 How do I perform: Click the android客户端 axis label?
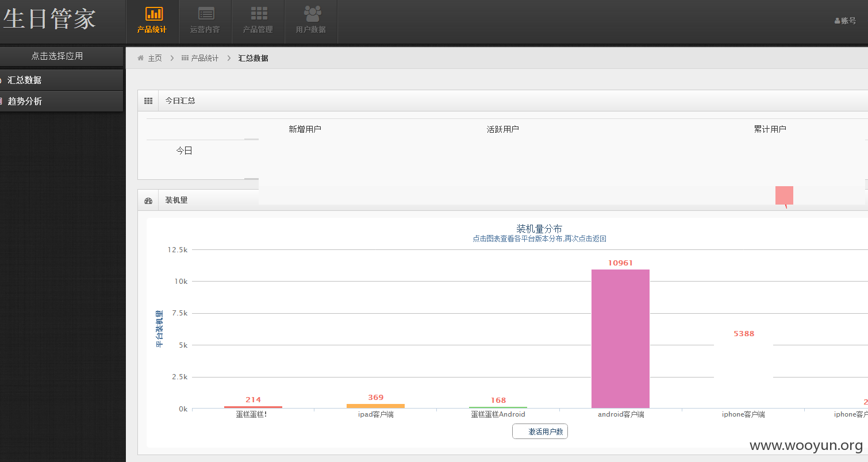[x=621, y=414]
